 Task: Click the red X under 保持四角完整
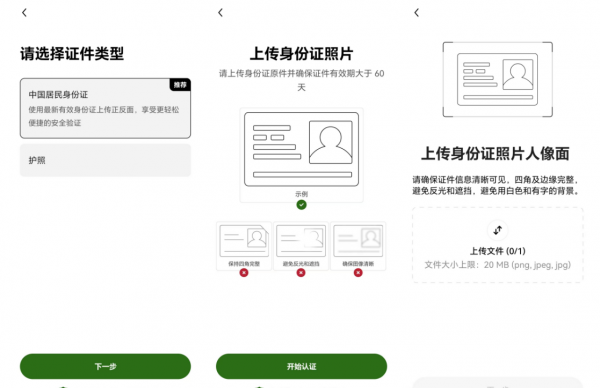pos(244,273)
